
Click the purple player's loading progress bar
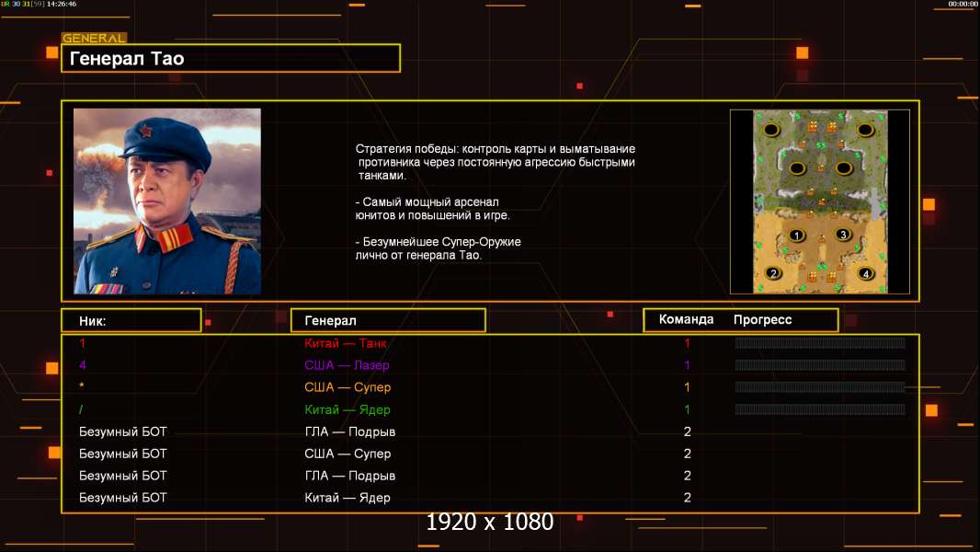pyautogui.click(x=820, y=365)
